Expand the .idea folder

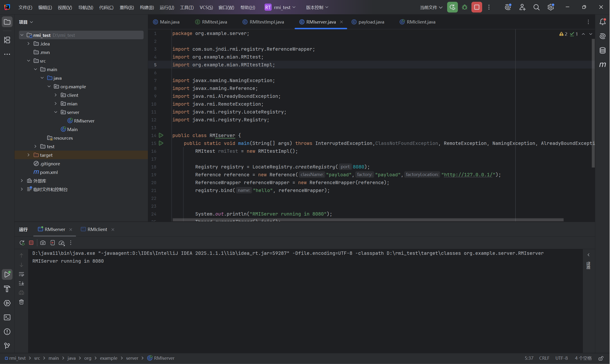tap(29, 44)
